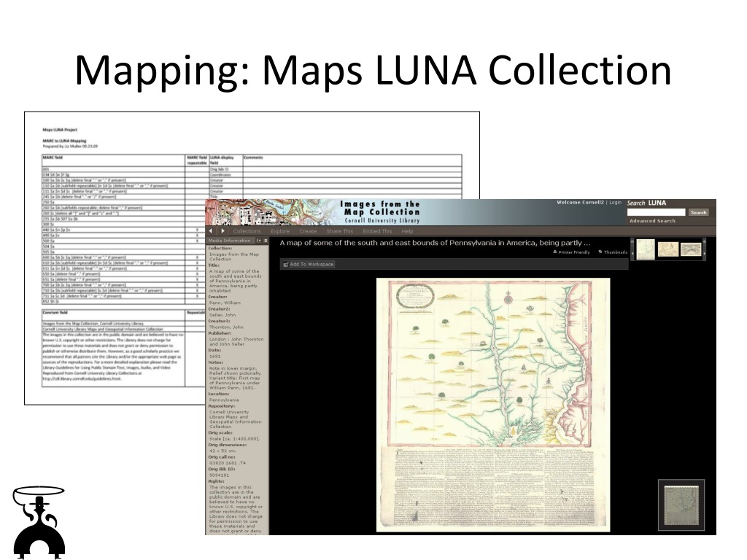Screen dimensions: 747x560
Task: Open Media Information panel help icon
Action: point(266,241)
